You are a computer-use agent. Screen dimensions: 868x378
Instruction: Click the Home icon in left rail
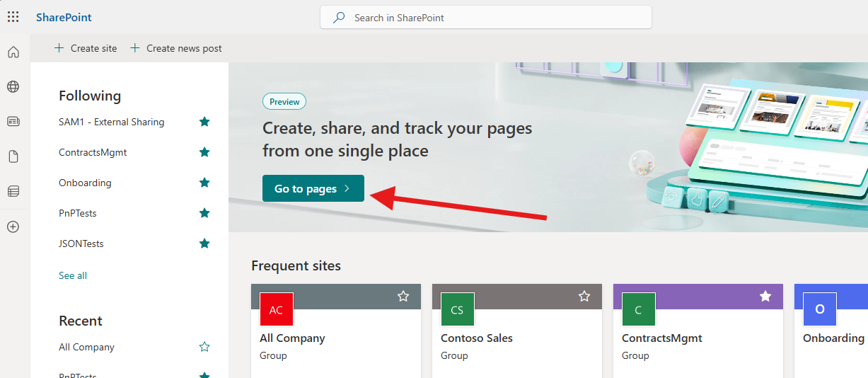pos(13,52)
